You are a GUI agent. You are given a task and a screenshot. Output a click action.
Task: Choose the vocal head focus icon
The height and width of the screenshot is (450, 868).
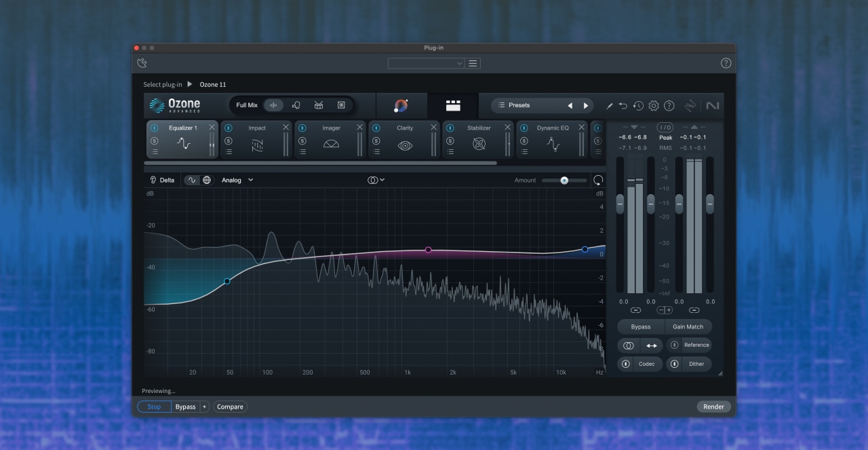296,105
